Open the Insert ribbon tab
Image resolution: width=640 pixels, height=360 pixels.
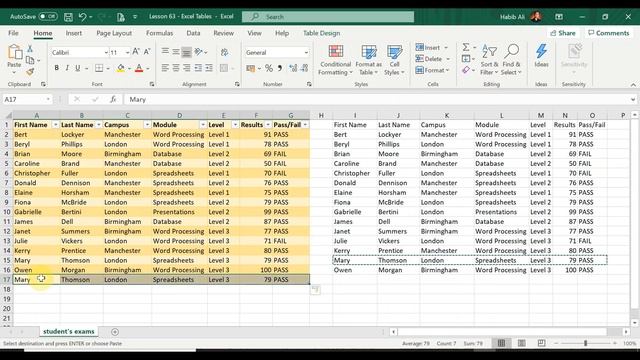pyautogui.click(x=73, y=33)
